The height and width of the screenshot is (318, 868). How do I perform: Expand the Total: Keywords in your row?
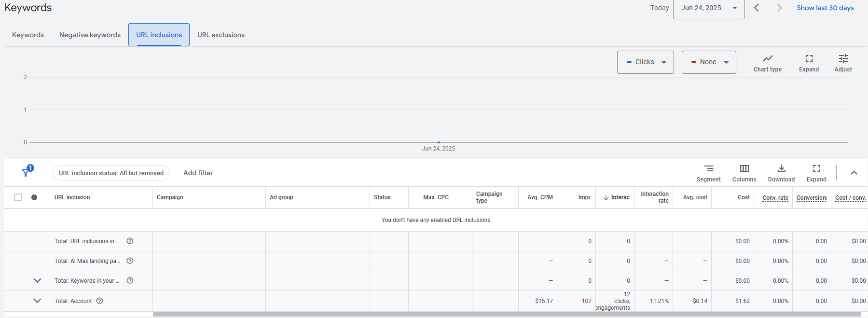(x=37, y=280)
